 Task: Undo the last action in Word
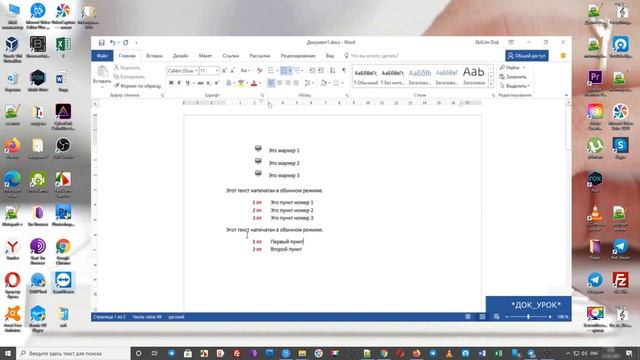112,42
